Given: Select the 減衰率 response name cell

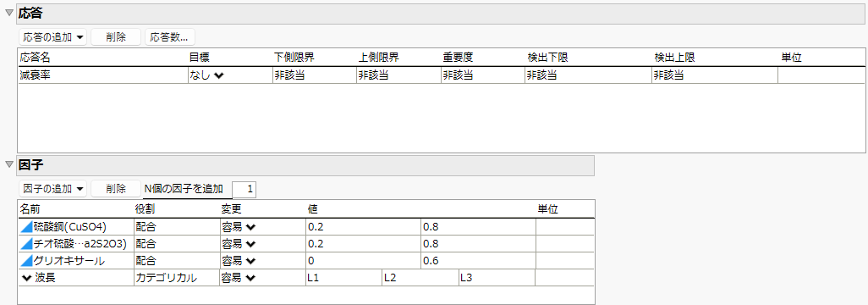Looking at the screenshot, I should click(102, 76).
